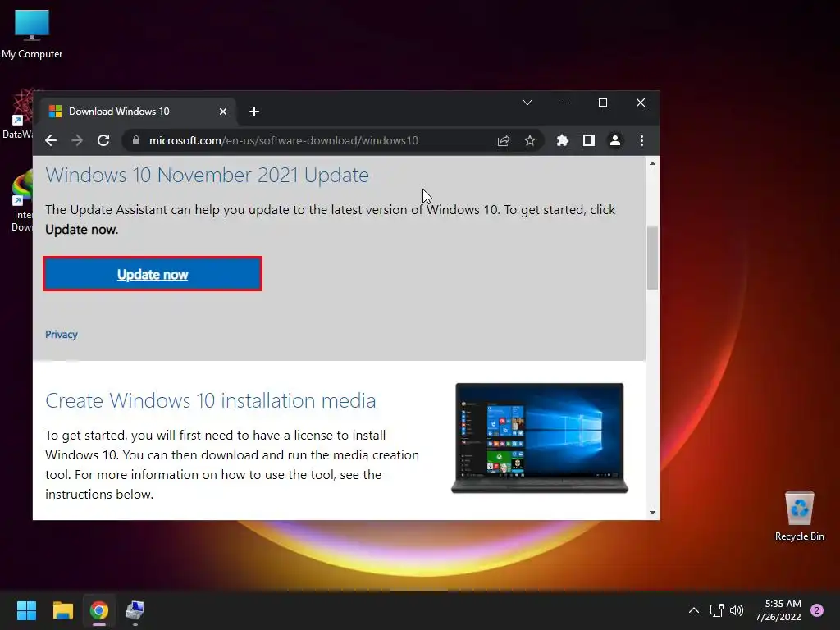Bookmark this page with the star icon
The height and width of the screenshot is (630, 840).
pyautogui.click(x=530, y=140)
